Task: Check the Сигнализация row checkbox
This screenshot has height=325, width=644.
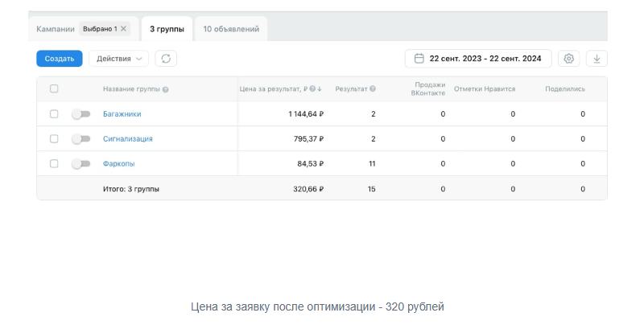Action: [54, 138]
